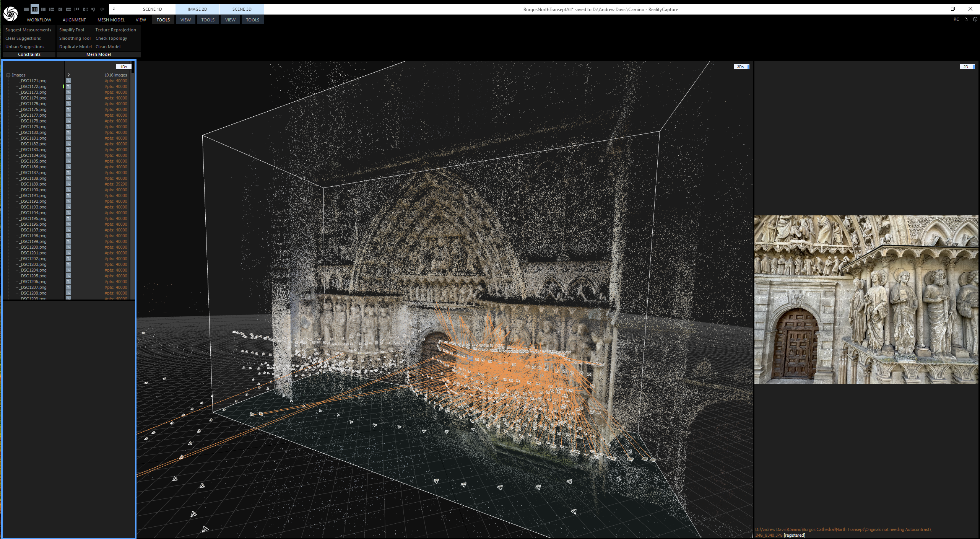Click Clear Suggestions
This screenshot has height=539, width=980.
23,38
